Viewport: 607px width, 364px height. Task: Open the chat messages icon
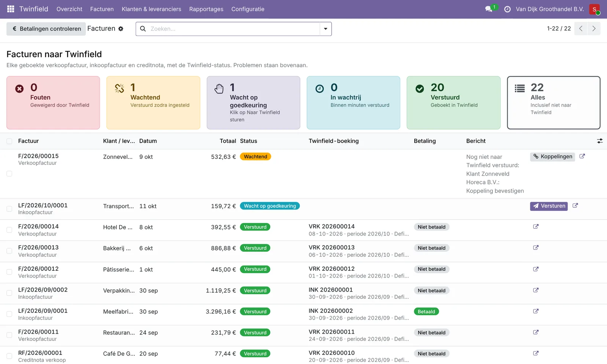pyautogui.click(x=489, y=9)
